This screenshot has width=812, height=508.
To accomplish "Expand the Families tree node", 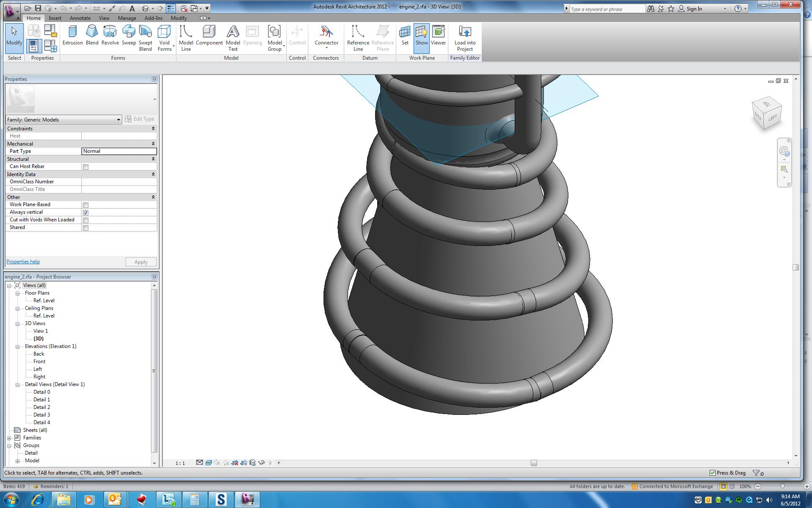I will point(9,438).
